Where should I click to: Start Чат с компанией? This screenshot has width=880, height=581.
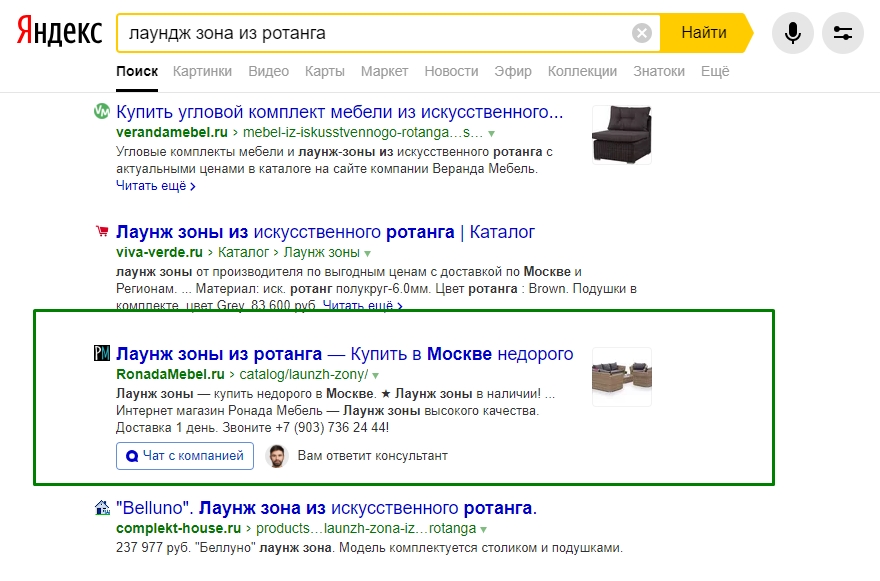coord(185,456)
